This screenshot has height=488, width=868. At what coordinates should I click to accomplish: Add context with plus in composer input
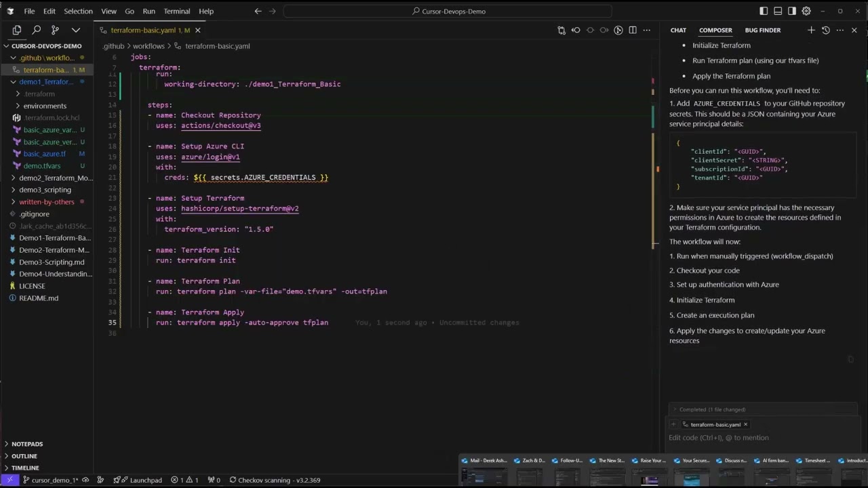click(x=673, y=424)
